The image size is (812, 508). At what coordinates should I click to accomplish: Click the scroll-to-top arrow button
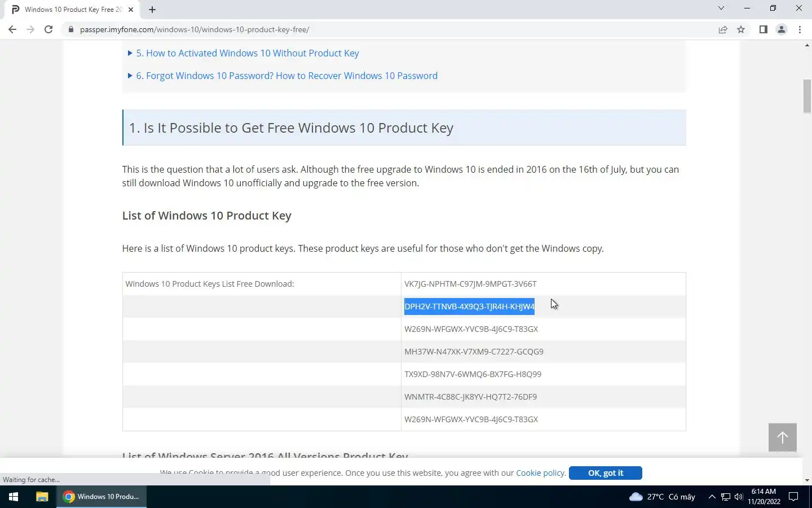[782, 437]
